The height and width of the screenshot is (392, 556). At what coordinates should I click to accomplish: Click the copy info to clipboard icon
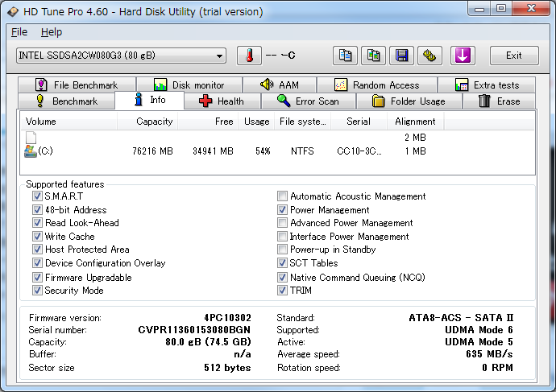pyautogui.click(x=345, y=56)
